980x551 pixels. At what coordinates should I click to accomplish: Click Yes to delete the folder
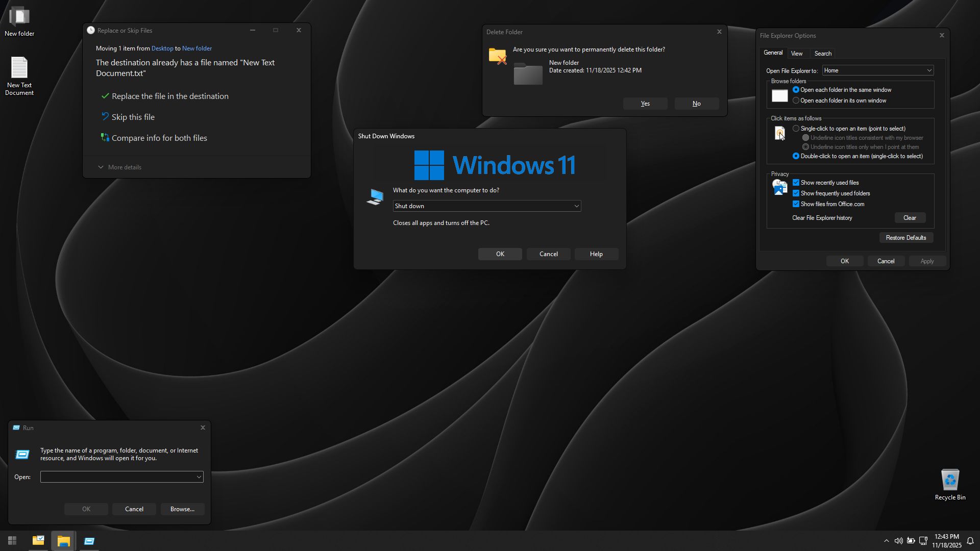click(645, 104)
